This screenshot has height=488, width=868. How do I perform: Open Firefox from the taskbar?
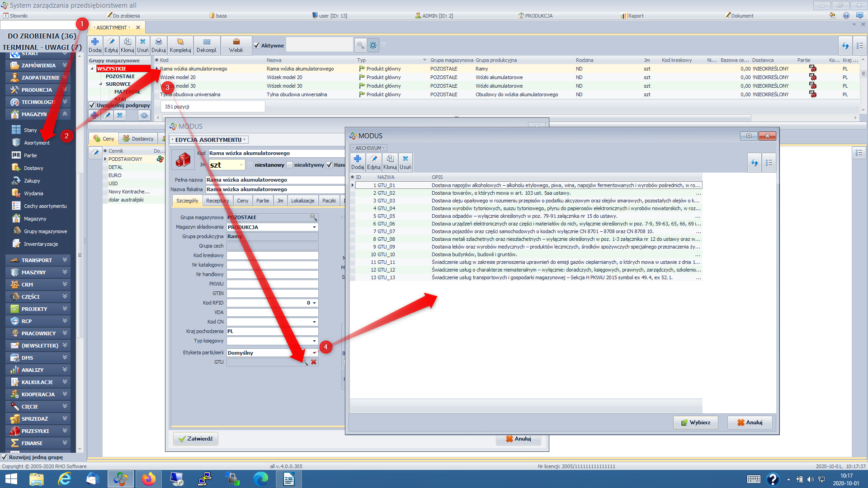pyautogui.click(x=148, y=479)
